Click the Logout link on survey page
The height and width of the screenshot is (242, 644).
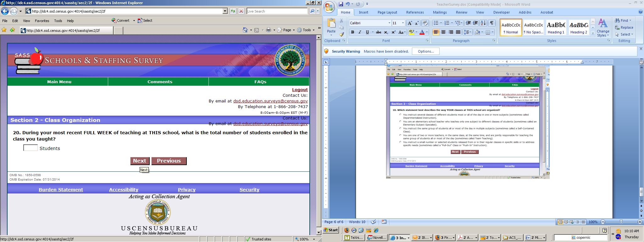300,90
